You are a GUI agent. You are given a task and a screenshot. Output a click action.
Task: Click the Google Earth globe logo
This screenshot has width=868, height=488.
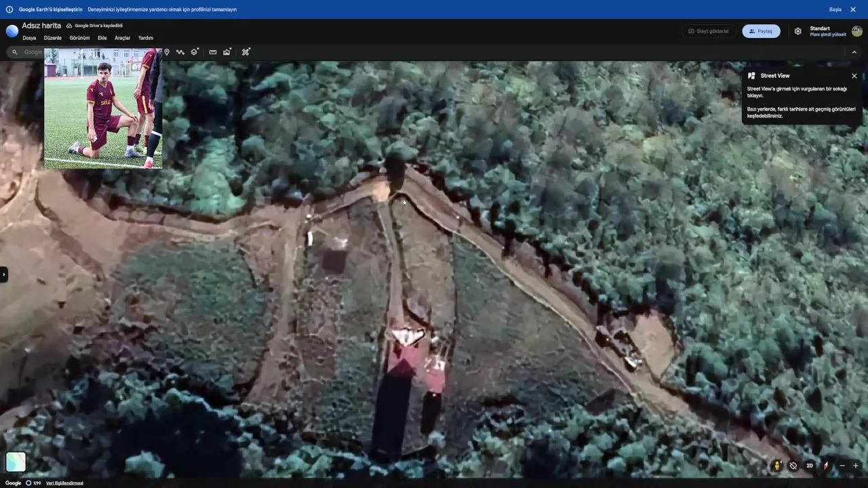coord(12,30)
